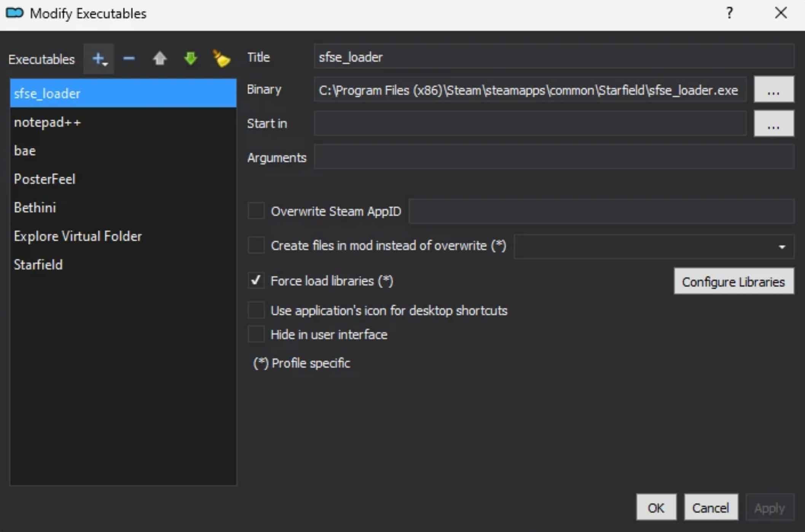The image size is (805, 532).
Task: Enable Hide in user interface checkbox
Action: coord(256,334)
